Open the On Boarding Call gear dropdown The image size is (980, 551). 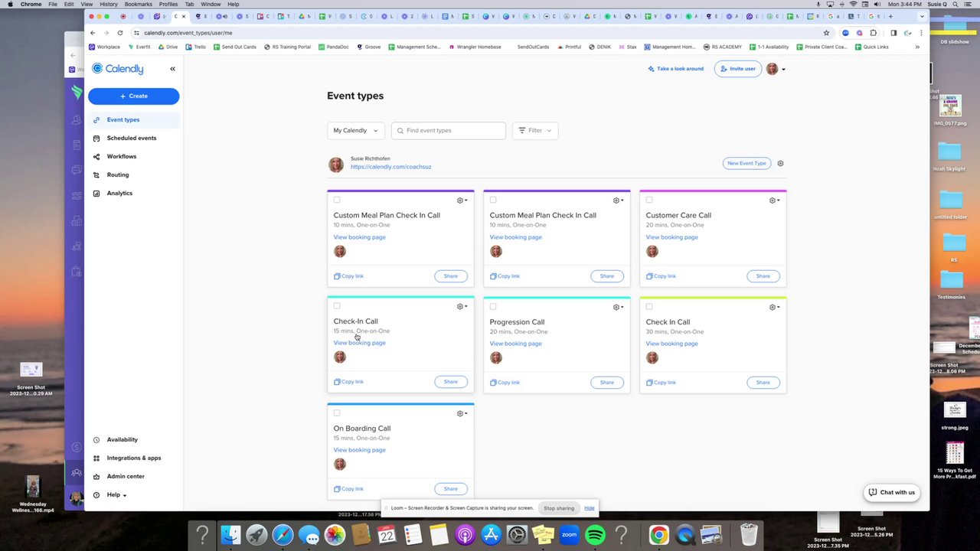(462, 414)
